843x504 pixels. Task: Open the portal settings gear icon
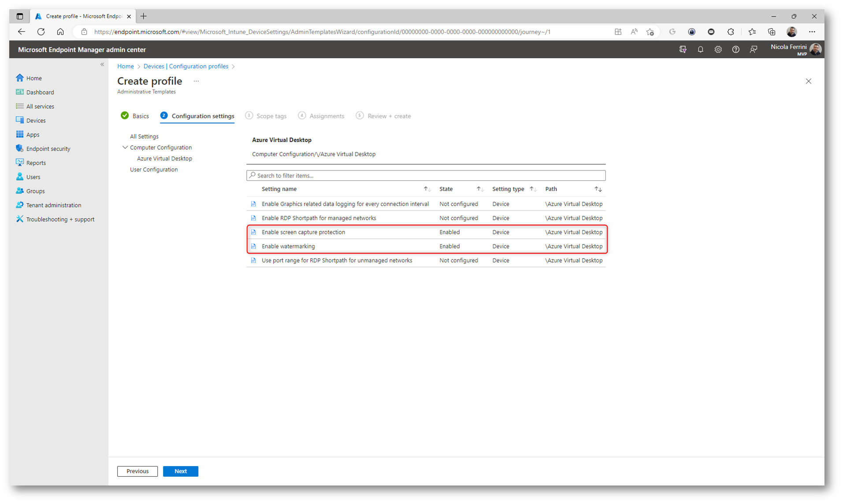pos(718,49)
